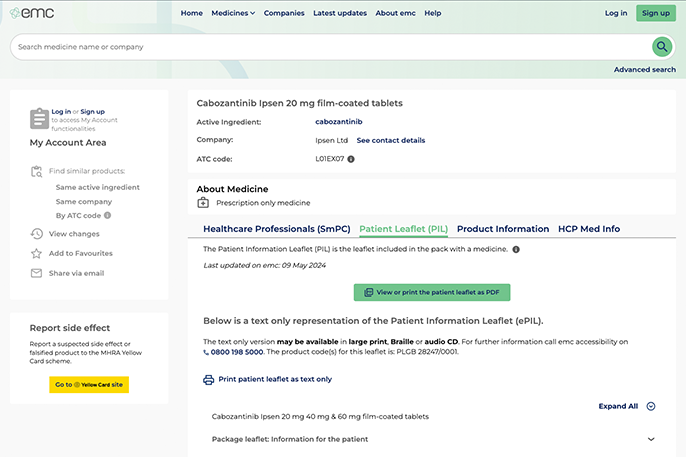Click the emc logo
Viewport: 686px width, 457px height.
pyautogui.click(x=32, y=13)
